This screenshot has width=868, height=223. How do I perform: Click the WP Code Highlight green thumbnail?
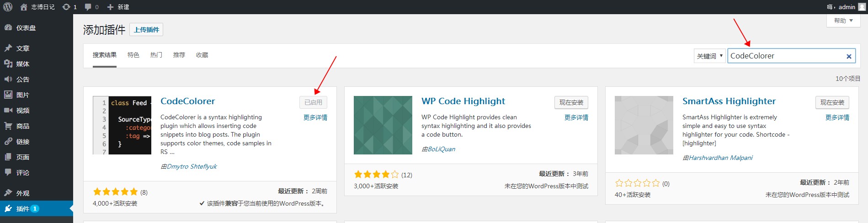(x=383, y=125)
